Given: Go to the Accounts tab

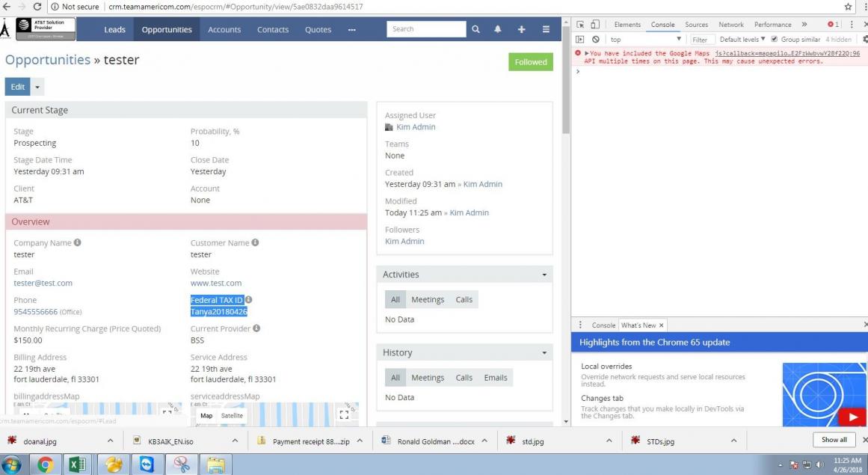Looking at the screenshot, I should click(x=224, y=30).
